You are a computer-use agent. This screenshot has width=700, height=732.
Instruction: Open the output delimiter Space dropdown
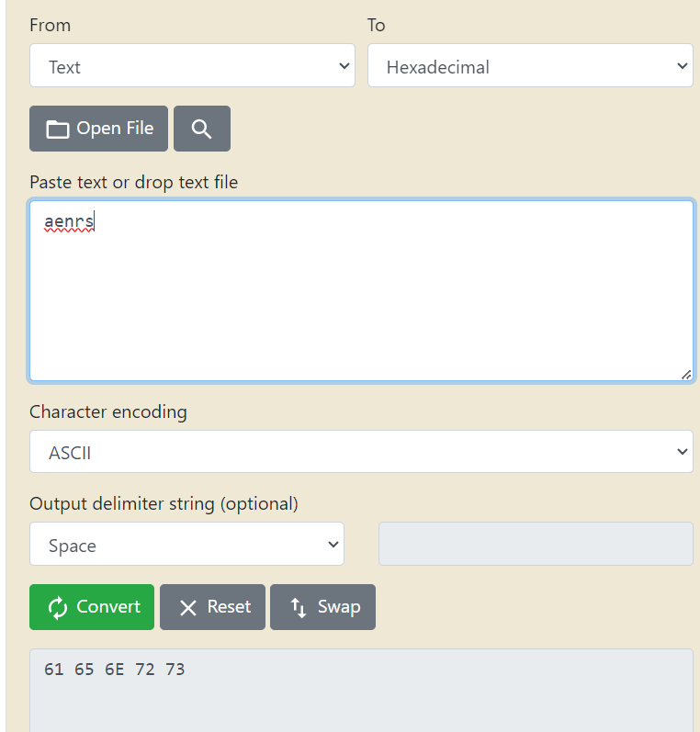click(186, 544)
